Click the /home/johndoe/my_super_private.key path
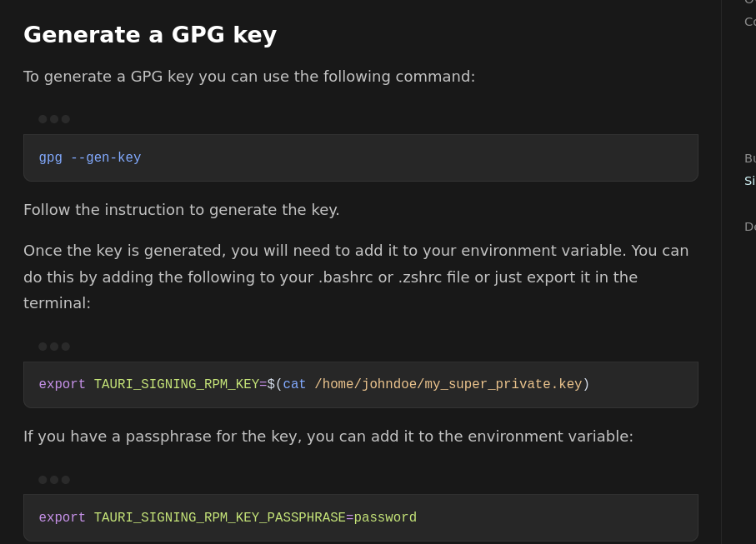Screen dimensions: 756x544 point(448,385)
